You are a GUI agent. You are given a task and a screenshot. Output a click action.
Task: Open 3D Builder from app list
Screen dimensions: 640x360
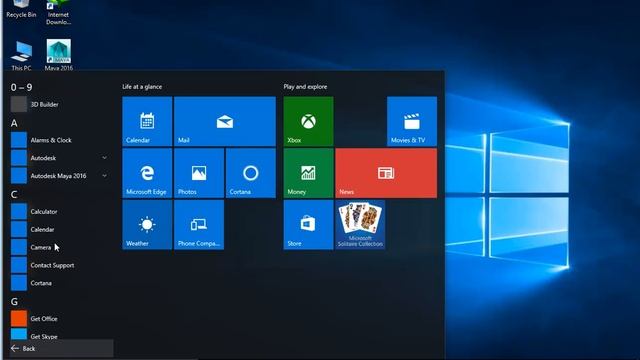point(61,104)
